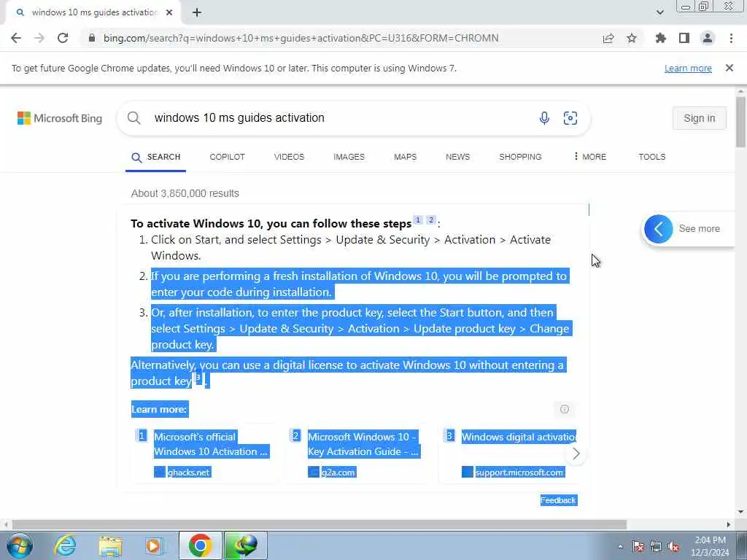747x560 pixels.
Task: Open the share this page icon
Action: pos(608,38)
